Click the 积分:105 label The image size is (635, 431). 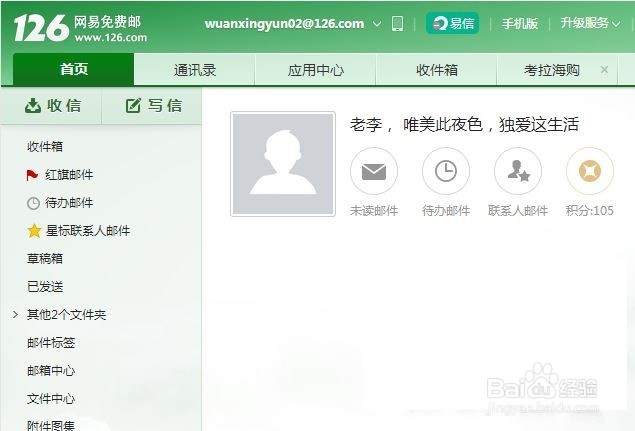coord(590,211)
